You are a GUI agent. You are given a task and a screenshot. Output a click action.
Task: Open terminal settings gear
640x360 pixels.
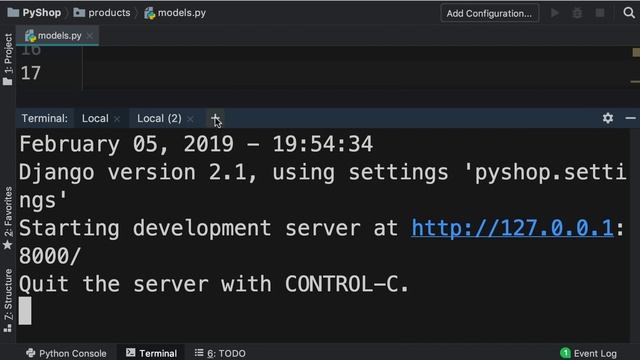click(x=608, y=118)
